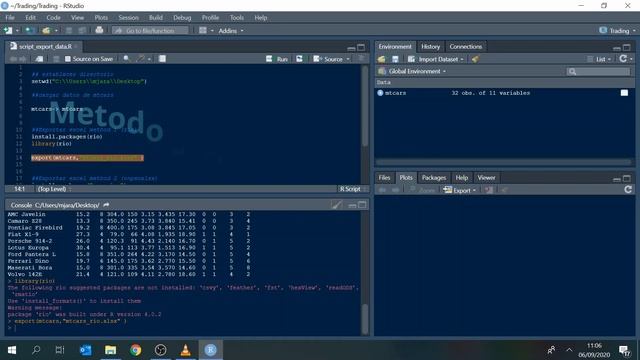Click the Save workspace disk icon in Environment
This screenshot has width=640, height=360.
point(395,59)
